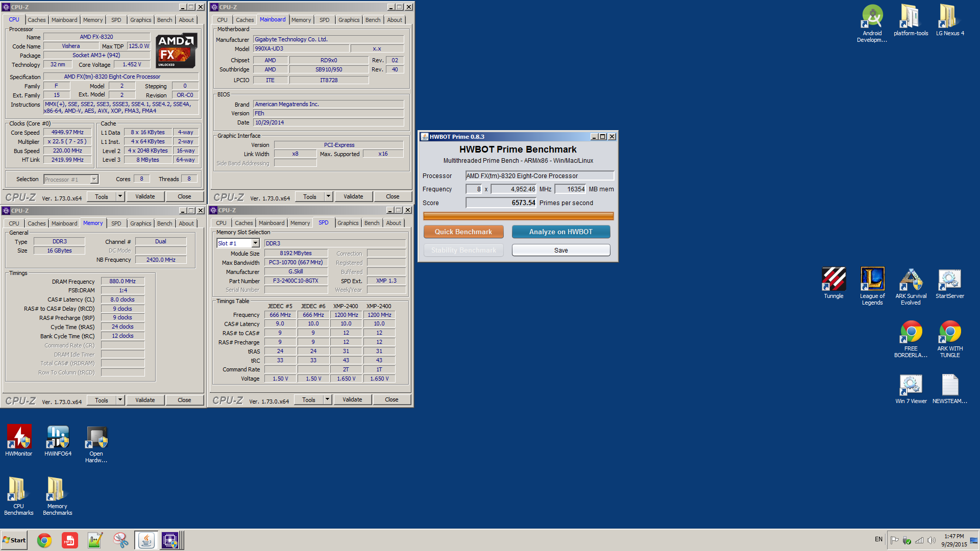
Task: Open About tab in SPD window
Action: tap(393, 223)
